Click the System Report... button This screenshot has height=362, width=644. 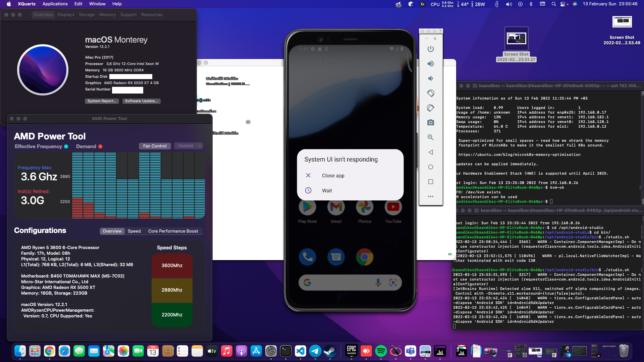point(102,101)
